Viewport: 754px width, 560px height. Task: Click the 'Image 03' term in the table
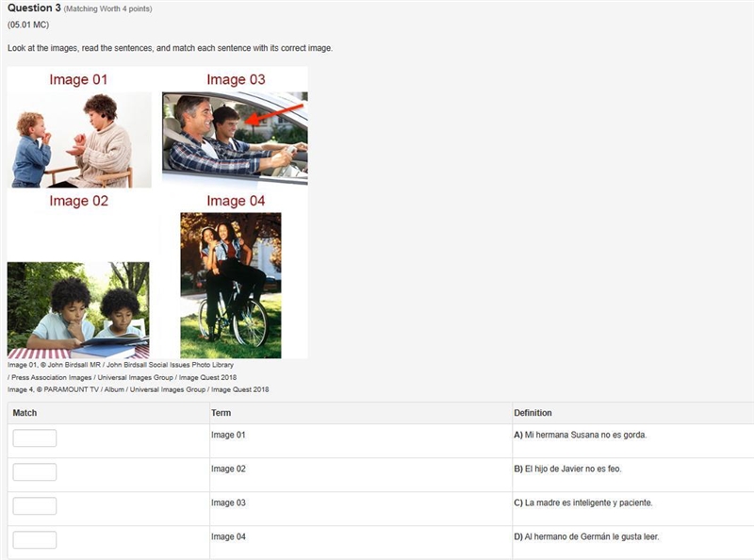click(228, 502)
